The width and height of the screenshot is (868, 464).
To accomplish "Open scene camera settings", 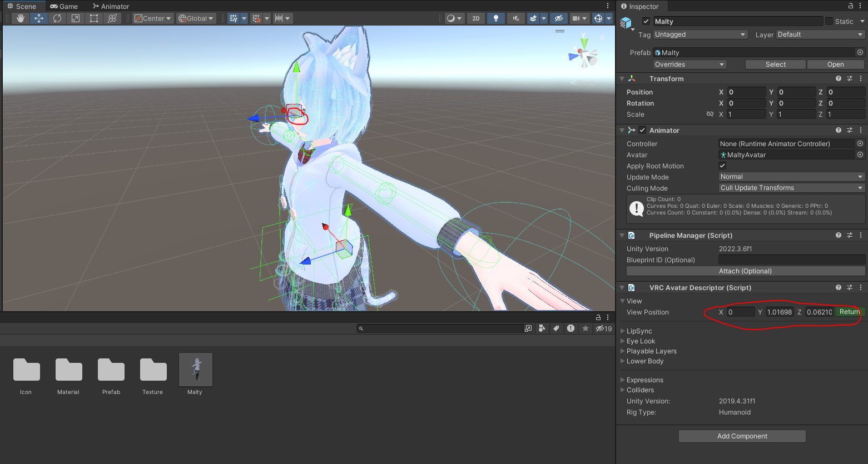I will pyautogui.click(x=579, y=18).
